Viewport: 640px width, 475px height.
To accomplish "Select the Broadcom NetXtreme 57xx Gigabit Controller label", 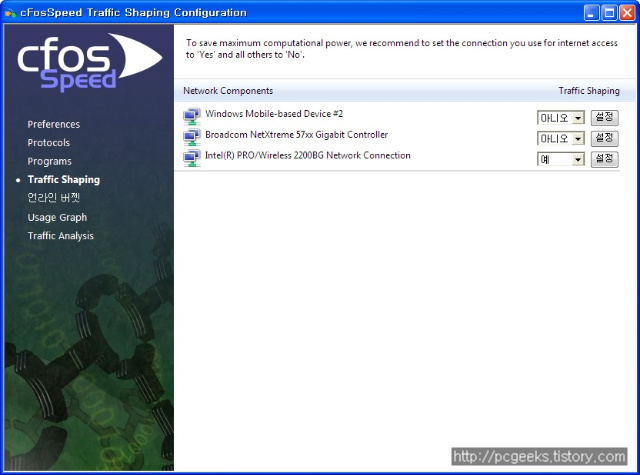I will [x=296, y=135].
